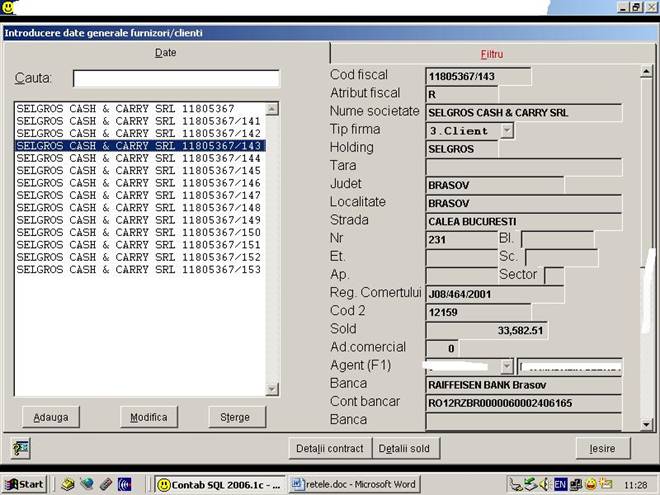Image resolution: width=660 pixels, height=495 pixels.
Task: Open the Tip firma dropdown
Action: (507, 131)
